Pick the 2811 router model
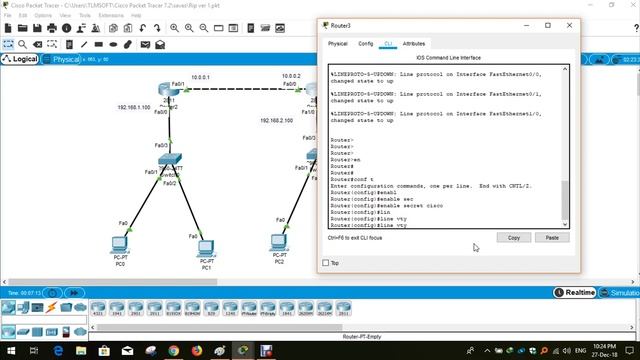The width and height of the screenshot is (640, 360). click(x=343, y=309)
